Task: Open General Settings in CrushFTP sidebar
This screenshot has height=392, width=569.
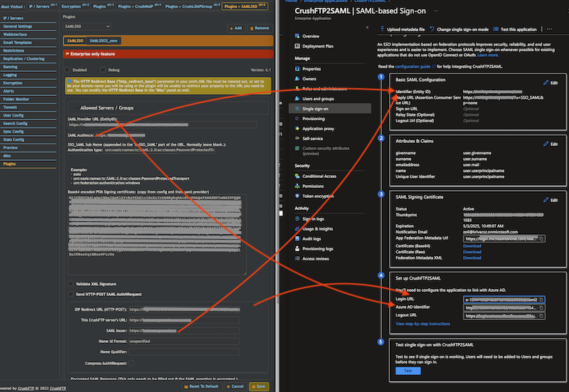Action: click(x=17, y=26)
